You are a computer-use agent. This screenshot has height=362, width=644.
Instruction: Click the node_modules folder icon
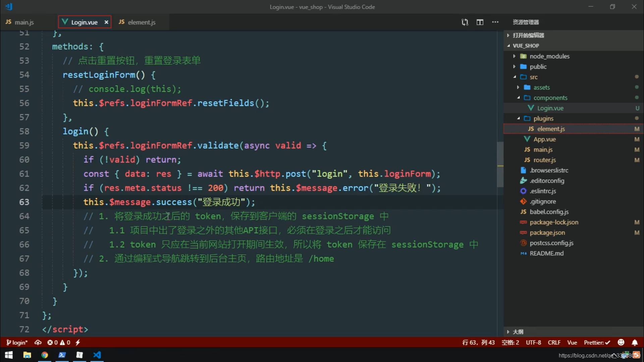(x=523, y=56)
